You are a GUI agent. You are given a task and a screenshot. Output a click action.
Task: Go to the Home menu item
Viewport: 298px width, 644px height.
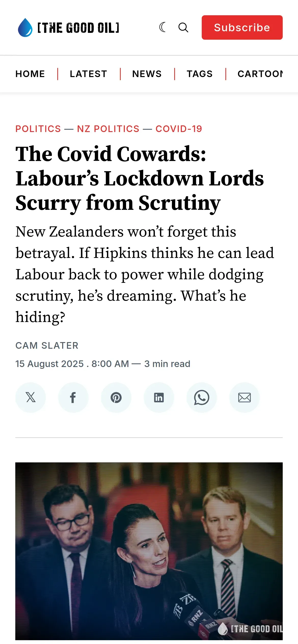pos(30,74)
